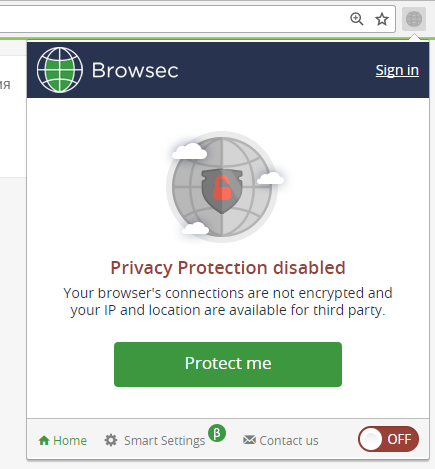Image resolution: width=435 pixels, height=469 pixels.
Task: Click the unencrypted connections description text
Action: coord(228,302)
